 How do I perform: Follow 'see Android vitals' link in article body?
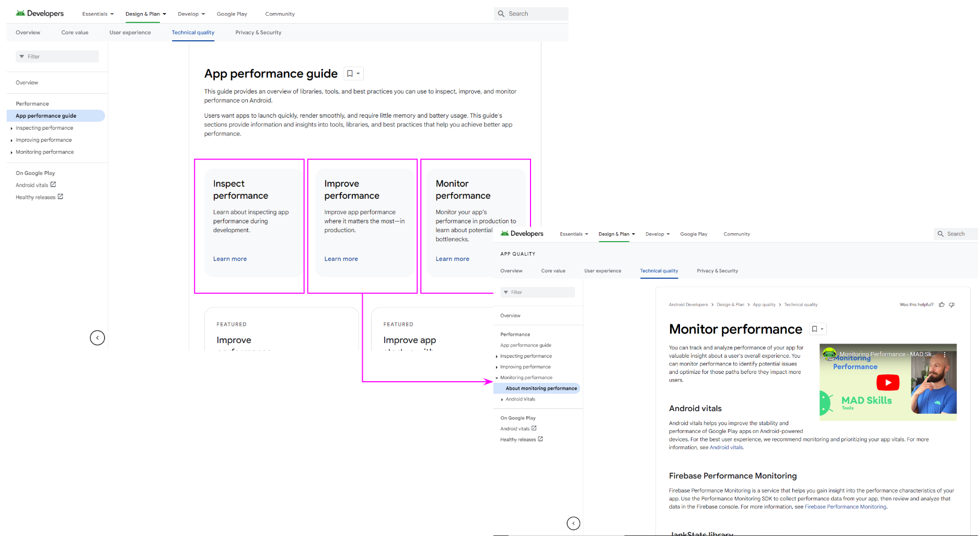click(726, 448)
